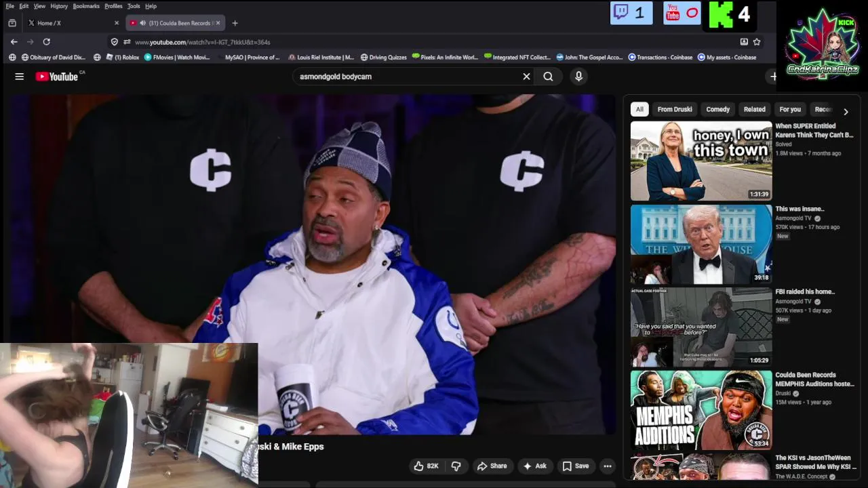Open the View menu
The height and width of the screenshot is (488, 868).
(39, 6)
